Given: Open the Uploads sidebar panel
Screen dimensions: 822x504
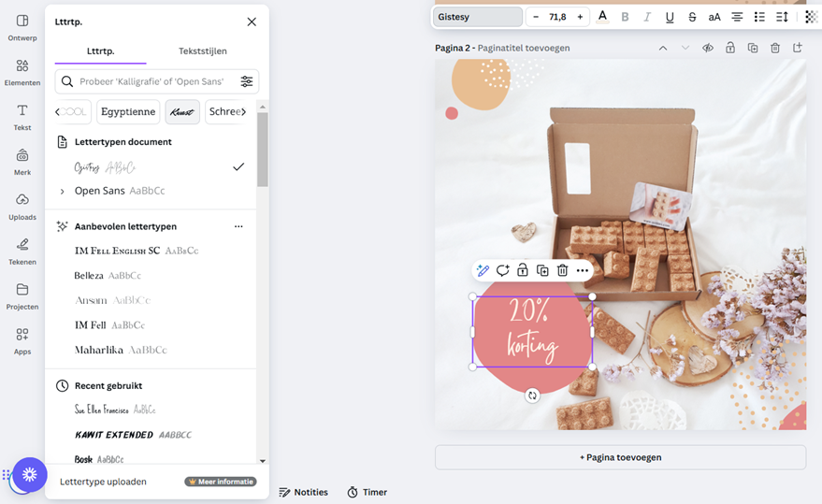Looking at the screenshot, I should pyautogui.click(x=22, y=207).
